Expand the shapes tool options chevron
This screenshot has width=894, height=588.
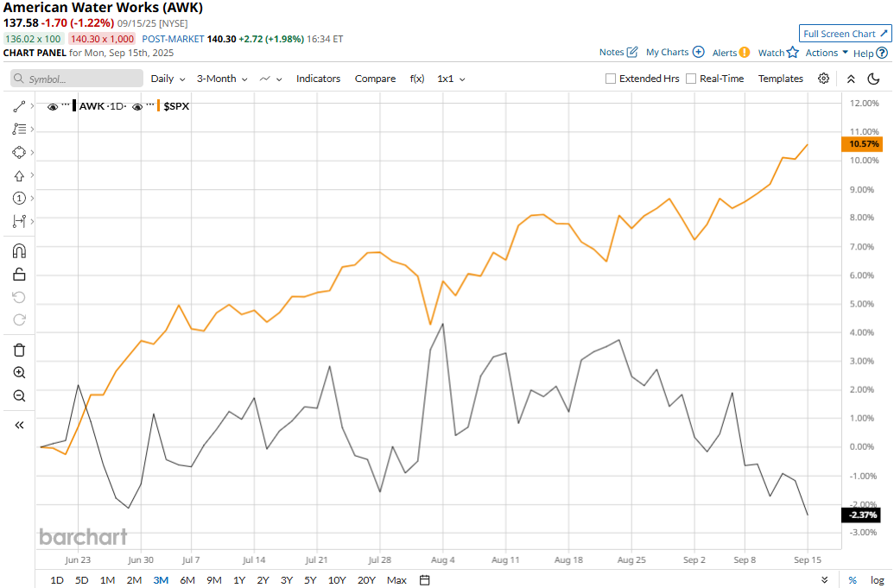click(33, 152)
